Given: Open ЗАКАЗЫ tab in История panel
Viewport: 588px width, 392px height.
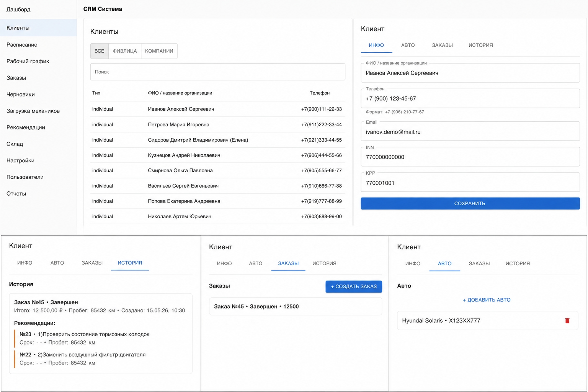Looking at the screenshot, I should pos(92,263).
